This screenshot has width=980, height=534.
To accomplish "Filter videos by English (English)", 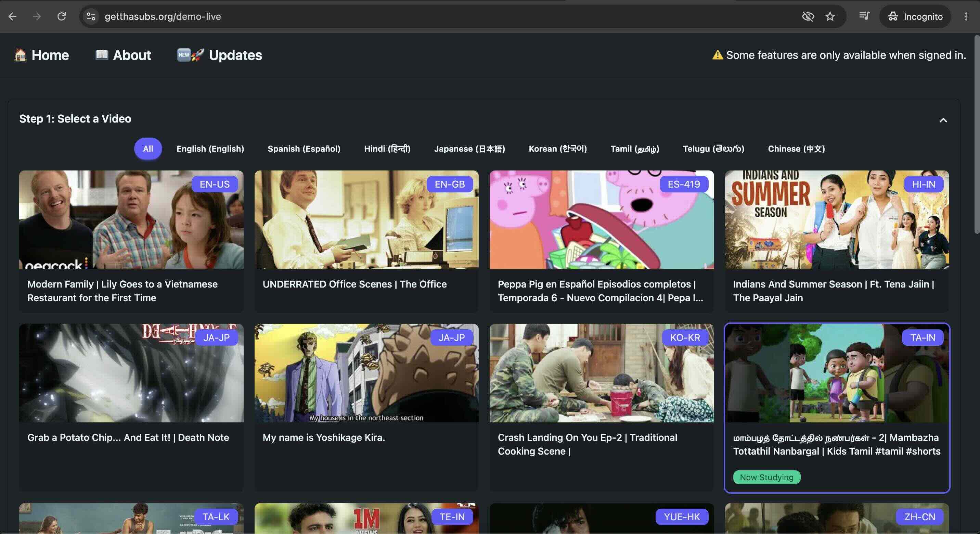I will (x=210, y=149).
